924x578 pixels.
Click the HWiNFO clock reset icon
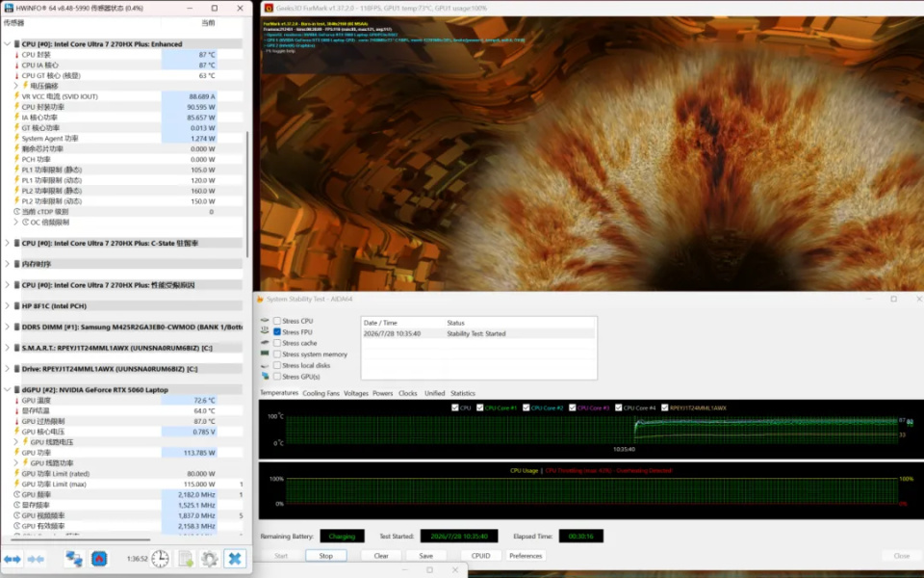(x=161, y=559)
